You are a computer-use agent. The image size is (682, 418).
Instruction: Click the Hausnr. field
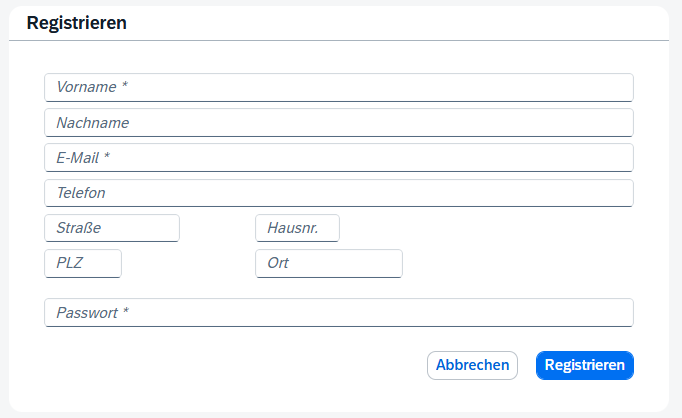[x=297, y=228]
